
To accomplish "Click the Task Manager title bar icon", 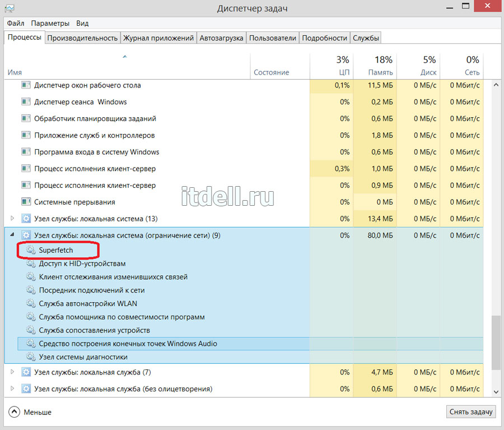I will (x=10, y=8).
